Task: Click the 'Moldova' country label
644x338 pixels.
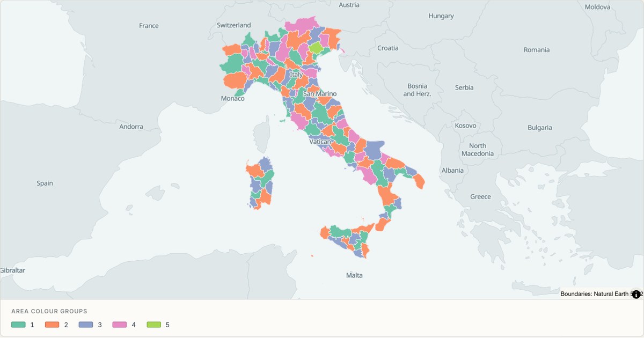Action: tap(597, 7)
